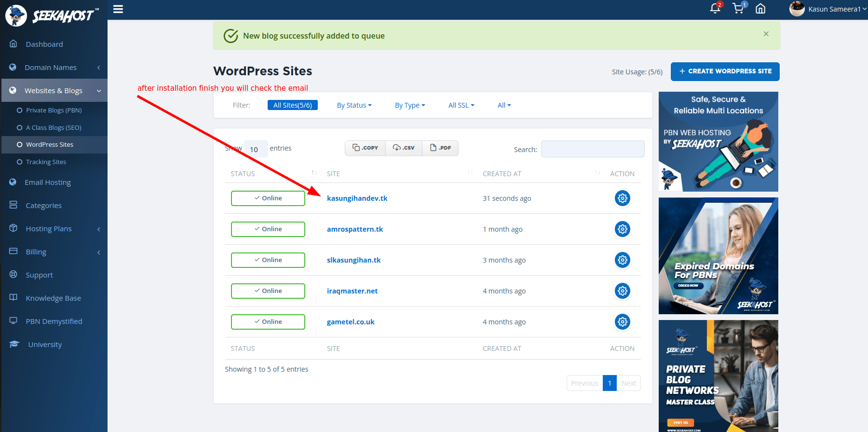868x432 pixels.
Task: Click Online status of iraqmaster.net
Action: pyautogui.click(x=268, y=291)
